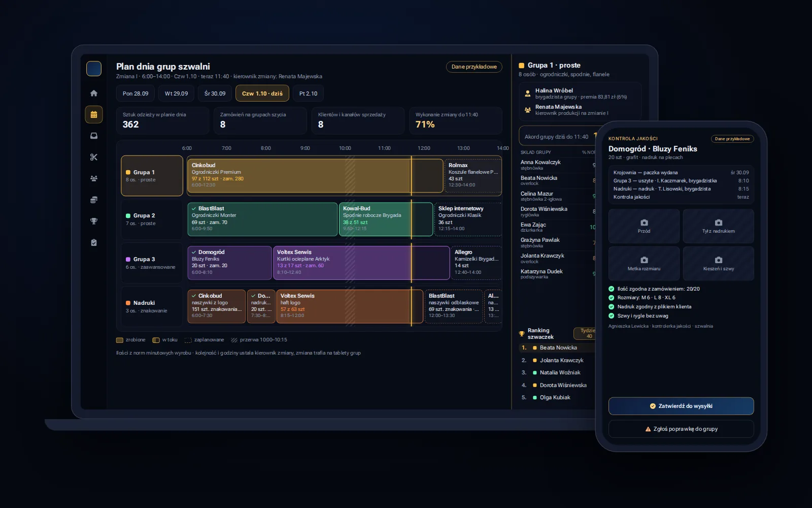Open the home icon in sidebar

click(94, 93)
